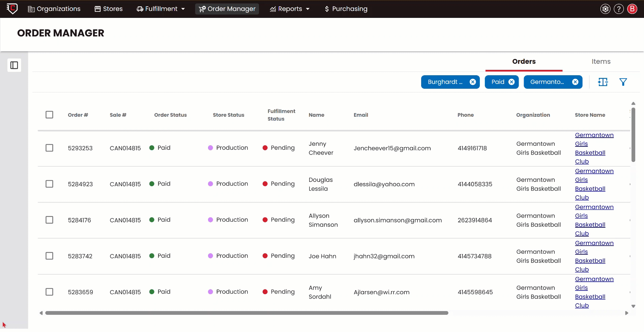
Task: Open the user profile B avatar
Action: (632, 9)
